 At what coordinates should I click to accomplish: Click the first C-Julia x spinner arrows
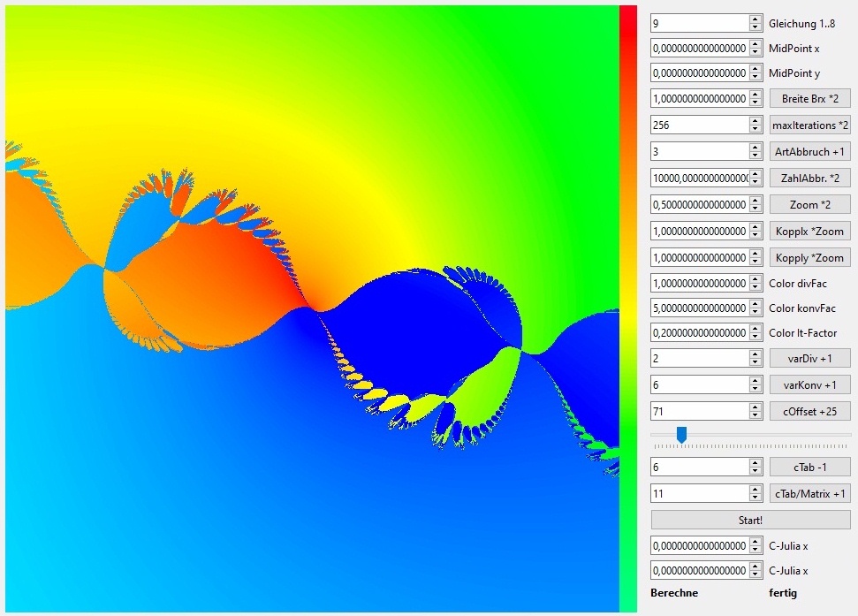(x=755, y=546)
